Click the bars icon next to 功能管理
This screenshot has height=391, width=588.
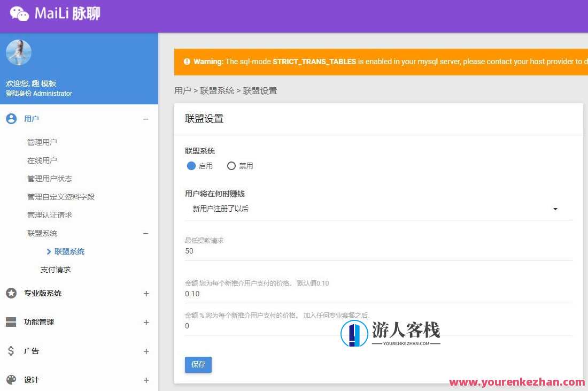[x=11, y=322]
